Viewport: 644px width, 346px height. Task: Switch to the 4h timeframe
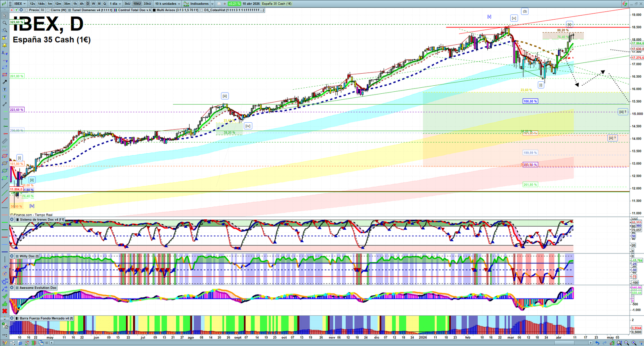(82, 4)
